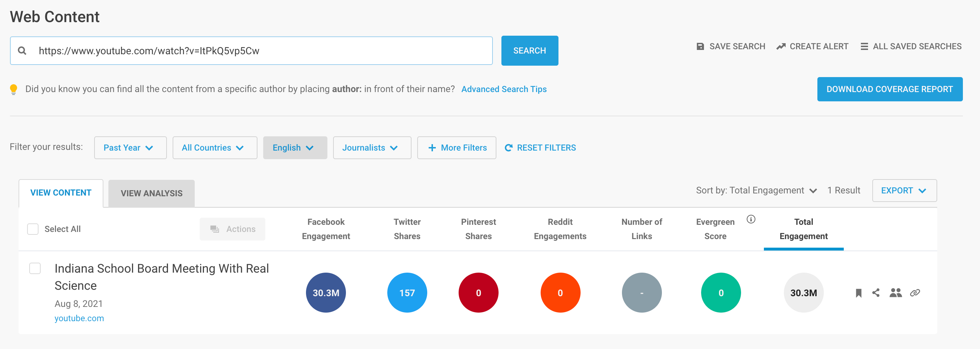Click the Save Search icon

coord(700,46)
